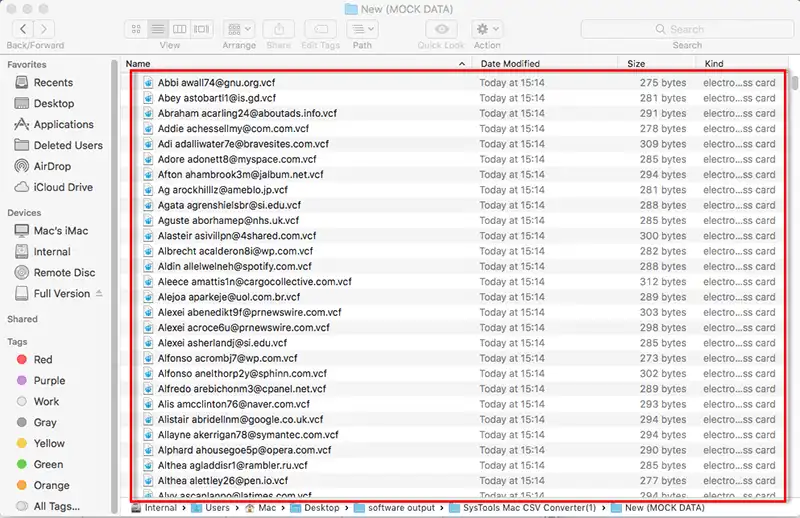Open the Arrange dropdown
The width and height of the screenshot is (800, 518).
click(239, 29)
